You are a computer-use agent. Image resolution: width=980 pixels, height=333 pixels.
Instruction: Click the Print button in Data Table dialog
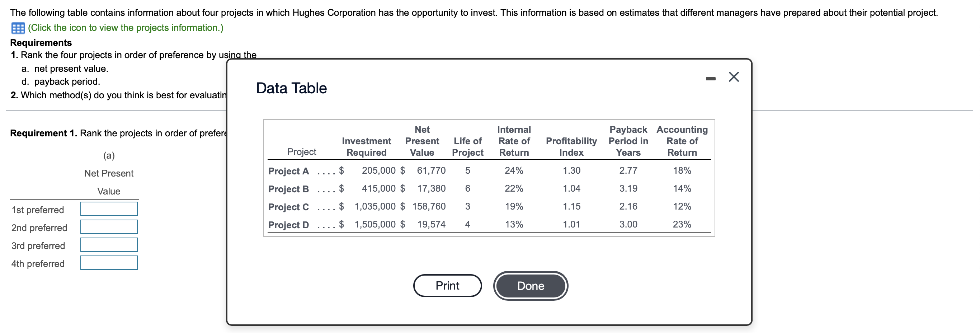[x=447, y=285]
